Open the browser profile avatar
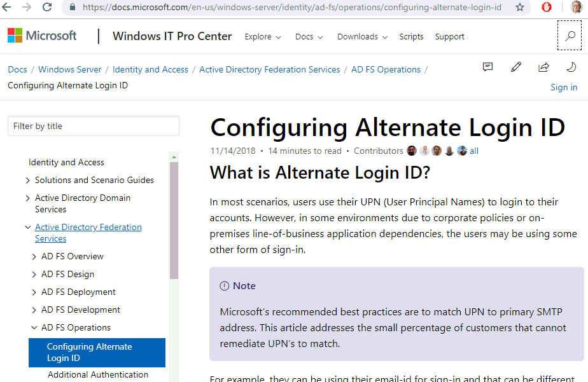This screenshot has width=588, height=382. point(576,7)
